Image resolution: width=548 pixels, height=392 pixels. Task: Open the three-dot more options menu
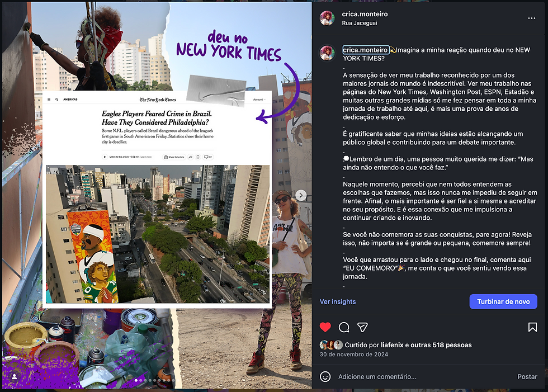coord(532,18)
